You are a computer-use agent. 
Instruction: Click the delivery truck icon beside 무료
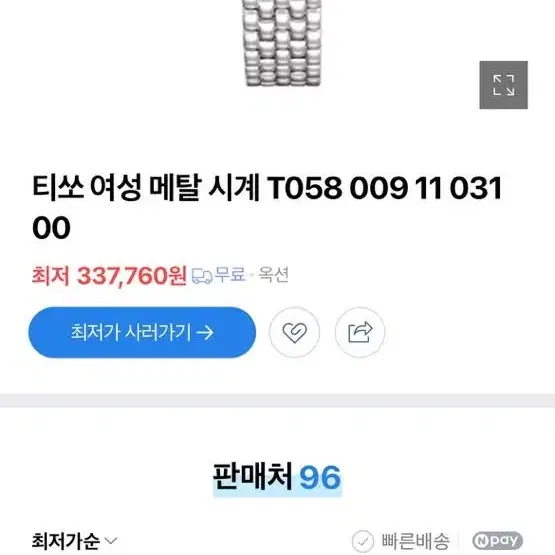pyautogui.click(x=202, y=276)
